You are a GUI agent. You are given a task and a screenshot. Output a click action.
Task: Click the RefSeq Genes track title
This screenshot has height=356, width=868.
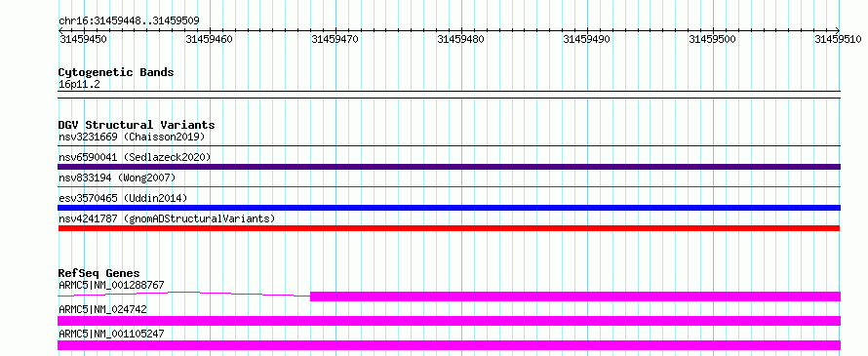coord(99,273)
